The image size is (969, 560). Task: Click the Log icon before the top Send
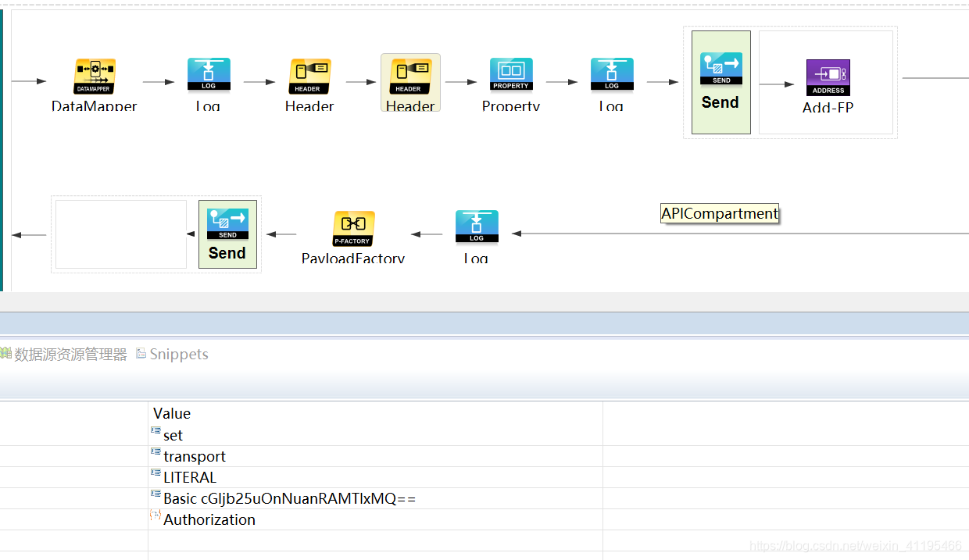click(611, 75)
